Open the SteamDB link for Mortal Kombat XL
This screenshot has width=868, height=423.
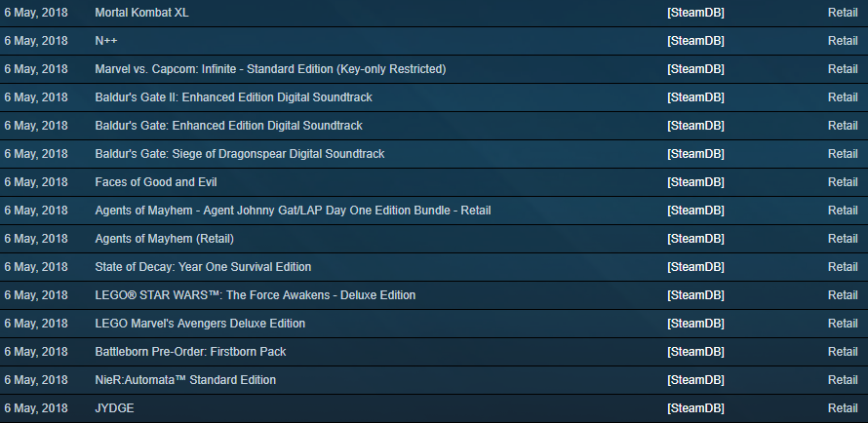(695, 12)
